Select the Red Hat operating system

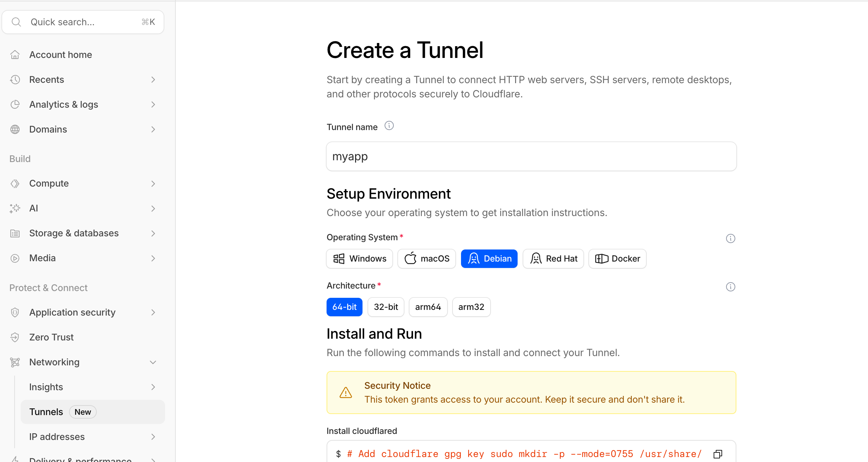click(x=554, y=259)
